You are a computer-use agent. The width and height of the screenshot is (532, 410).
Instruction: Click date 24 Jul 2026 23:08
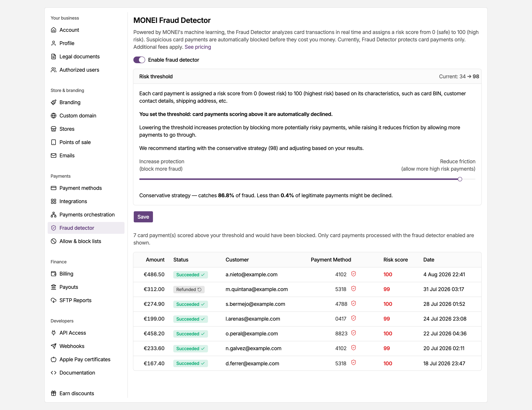pos(445,319)
